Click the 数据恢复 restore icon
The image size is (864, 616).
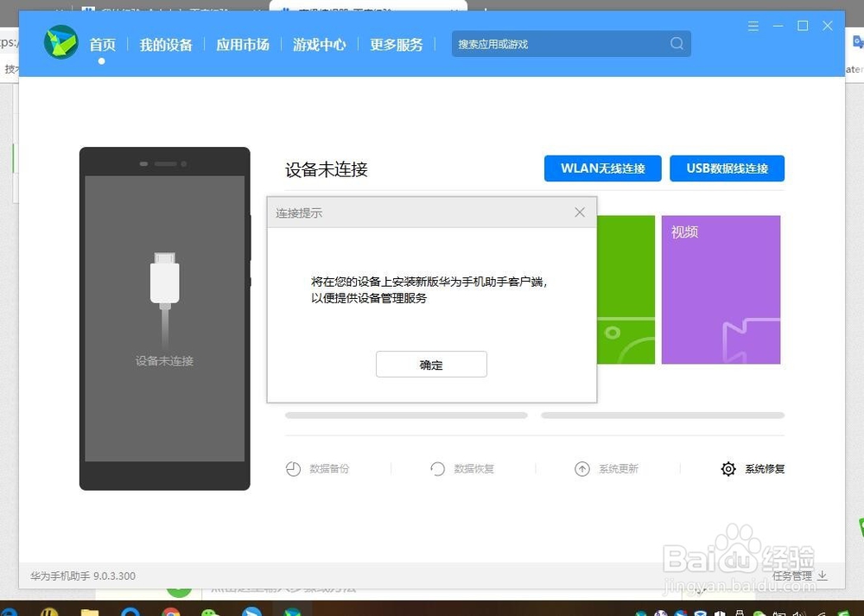click(437, 469)
